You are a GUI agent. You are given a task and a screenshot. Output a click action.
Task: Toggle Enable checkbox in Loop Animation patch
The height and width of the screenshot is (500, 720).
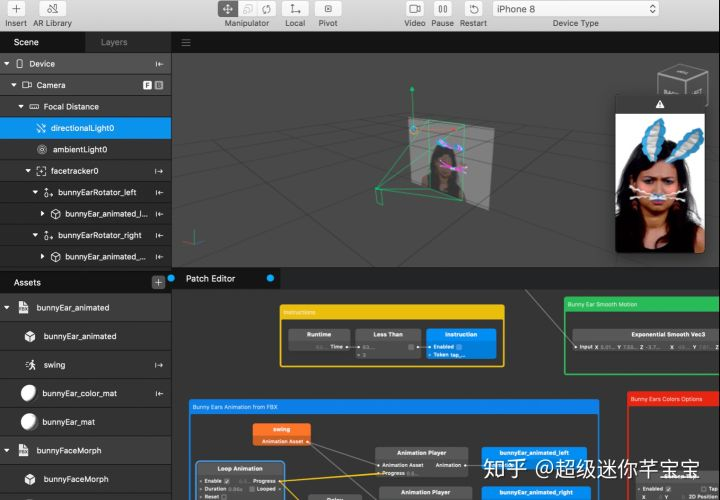[227, 481]
